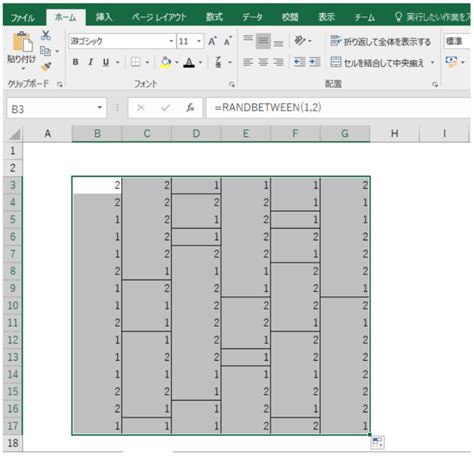The width and height of the screenshot is (474, 456).
Task: Click the formula enter checkmark icon
Action: click(166, 108)
